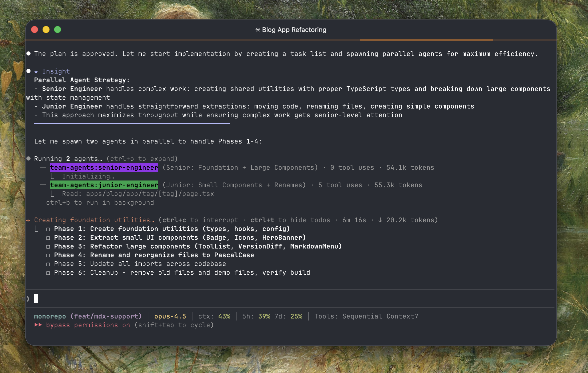The image size is (588, 373).
Task: Click the star icon beside Insight
Action: coord(36,72)
